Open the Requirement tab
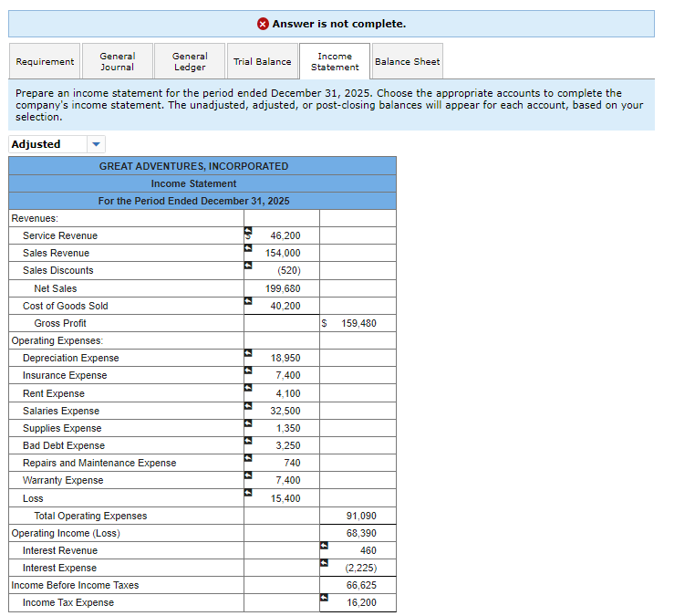The image size is (695, 616). (45, 61)
